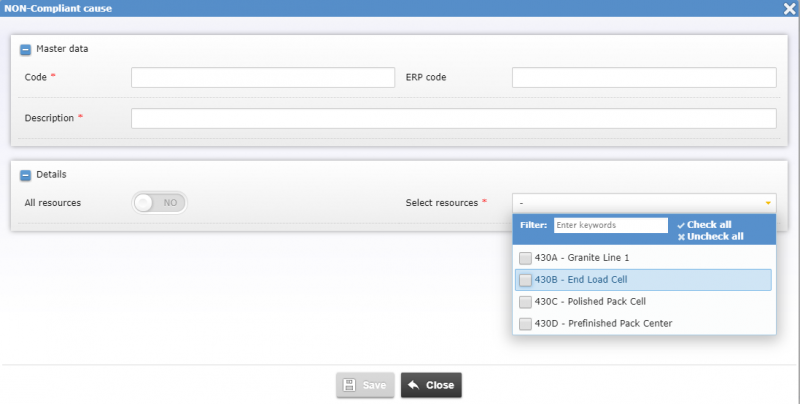Click the floppy disk Save icon
Image resolution: width=800 pixels, height=404 pixels.
[349, 385]
